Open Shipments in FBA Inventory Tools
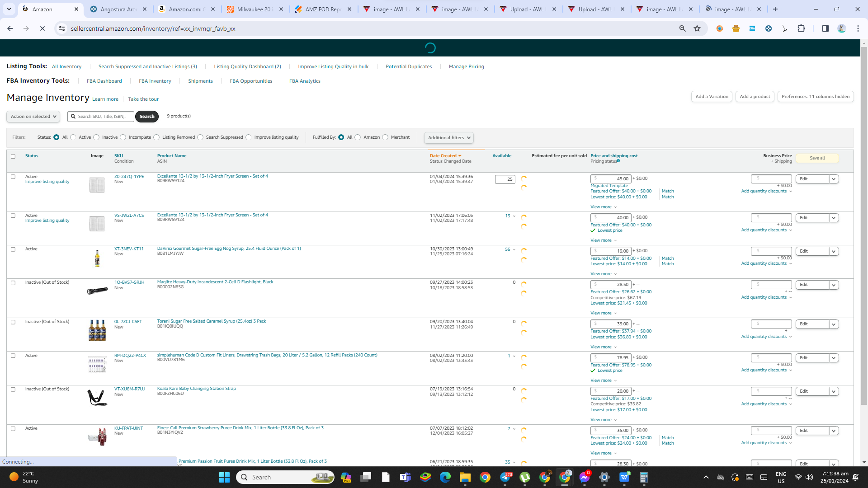 click(200, 81)
